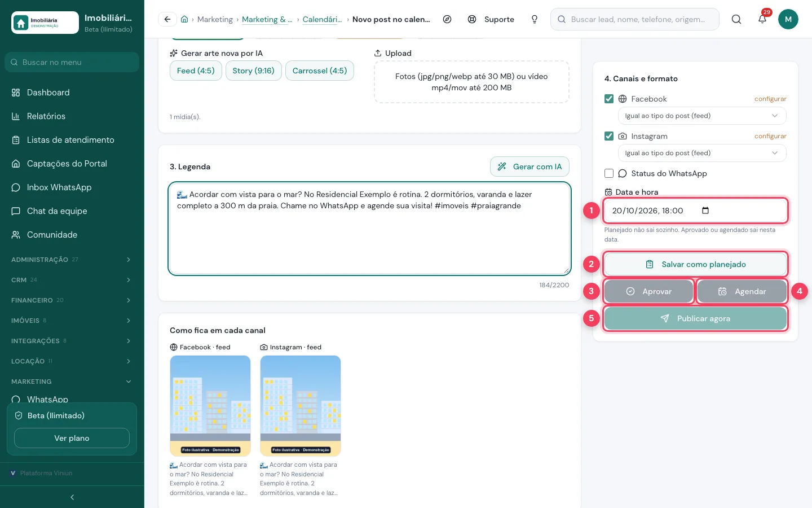The height and width of the screenshot is (508, 812).
Task: Click the Facebook feed preview thumbnail
Action: coord(210,406)
